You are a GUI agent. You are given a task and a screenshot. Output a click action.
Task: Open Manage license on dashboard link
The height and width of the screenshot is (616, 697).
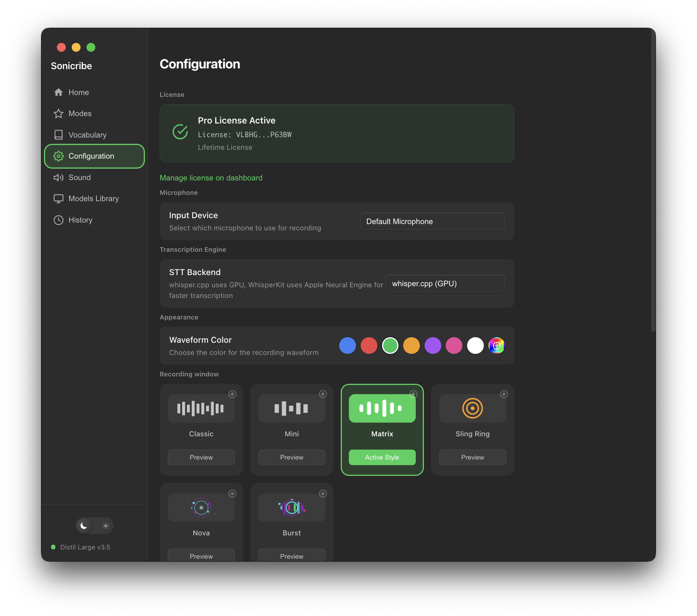point(211,178)
